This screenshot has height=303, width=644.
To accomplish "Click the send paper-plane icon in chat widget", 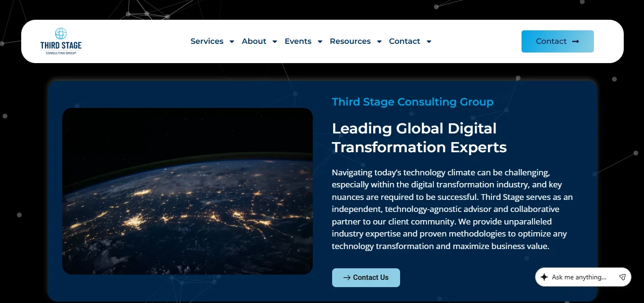I will 622,277.
